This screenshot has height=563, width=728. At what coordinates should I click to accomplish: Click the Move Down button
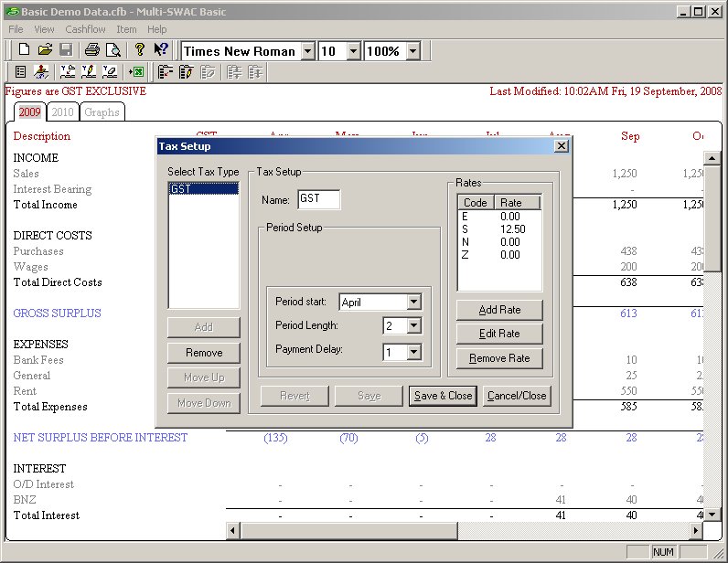tap(204, 403)
